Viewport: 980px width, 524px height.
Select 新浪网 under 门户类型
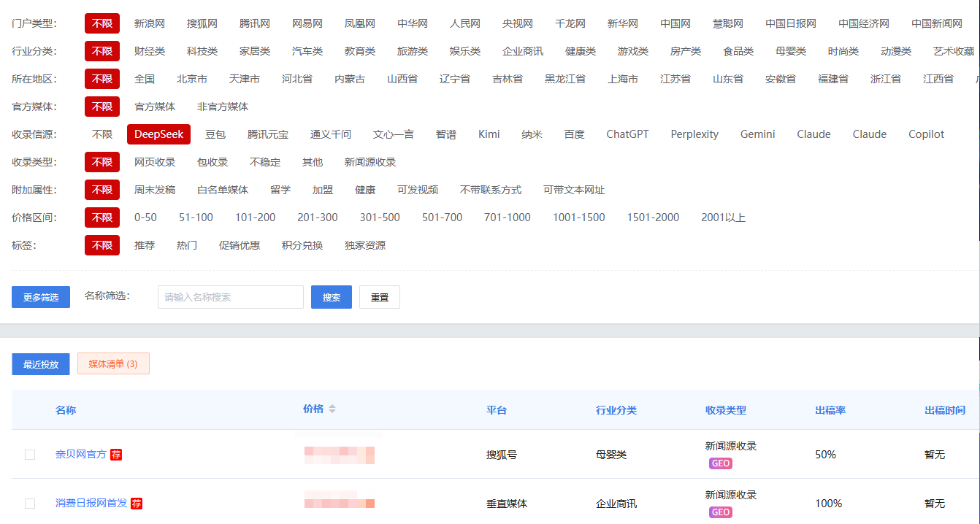[150, 23]
